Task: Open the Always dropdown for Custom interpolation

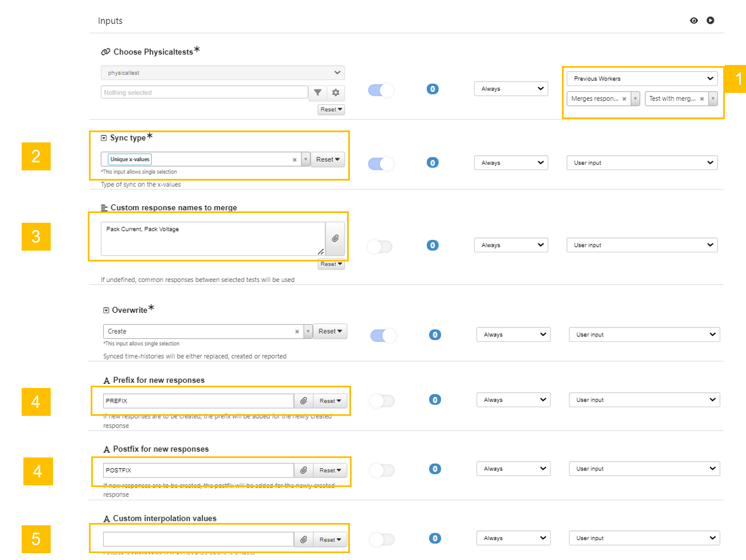Action: point(513,538)
